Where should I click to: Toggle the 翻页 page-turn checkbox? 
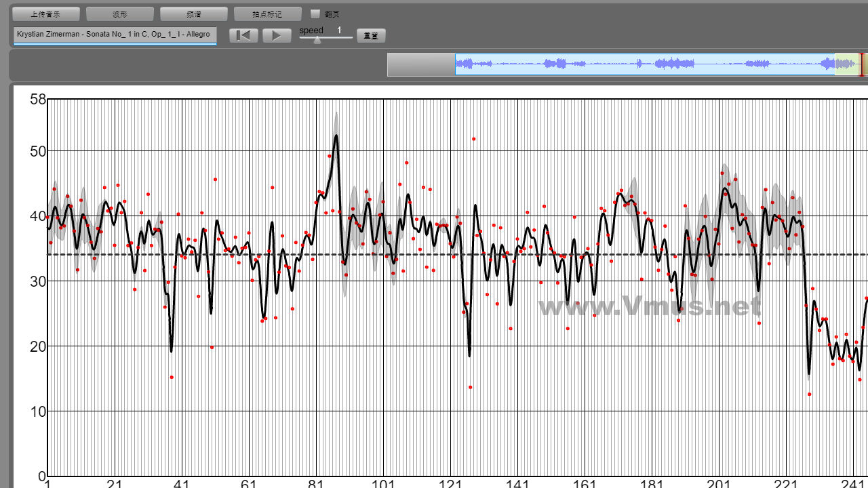pos(315,14)
